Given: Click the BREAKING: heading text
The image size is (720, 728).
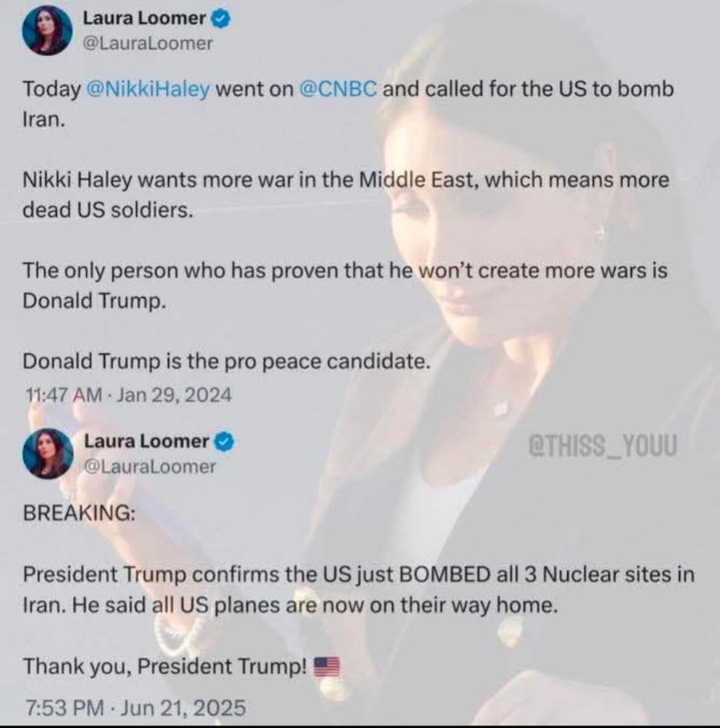Looking at the screenshot, I should click(79, 513).
